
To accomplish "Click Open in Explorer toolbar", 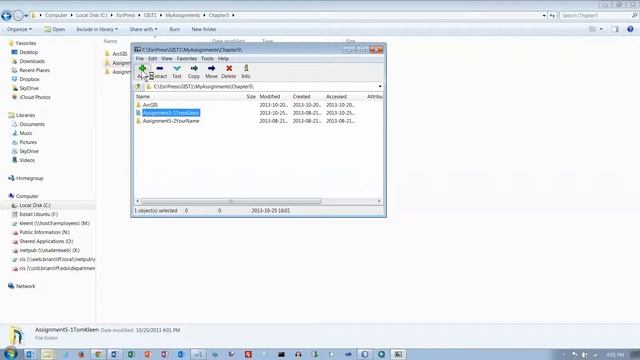I will click(x=55, y=29).
